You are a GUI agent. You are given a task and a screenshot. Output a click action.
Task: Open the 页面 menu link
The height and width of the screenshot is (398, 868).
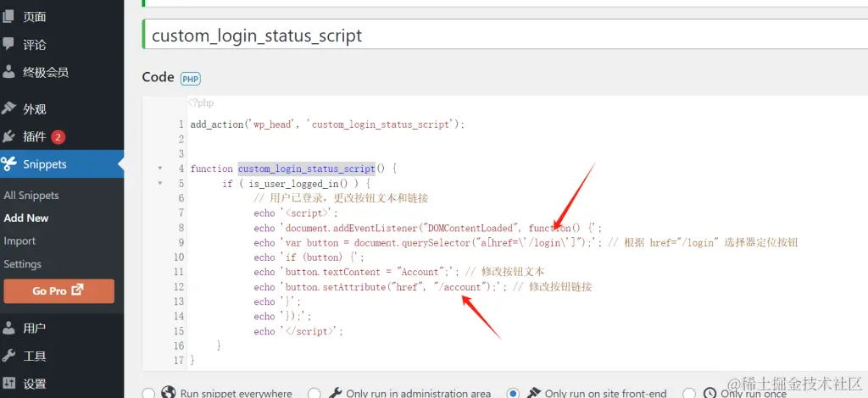point(34,17)
